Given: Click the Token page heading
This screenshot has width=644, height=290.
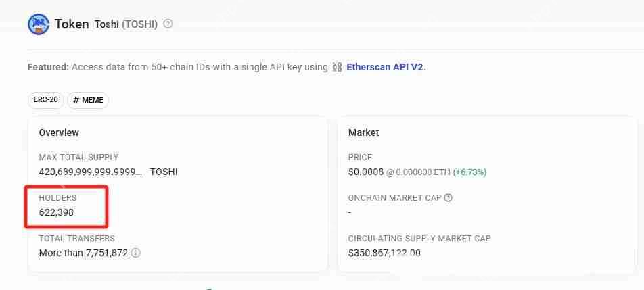Looking at the screenshot, I should point(72,24).
